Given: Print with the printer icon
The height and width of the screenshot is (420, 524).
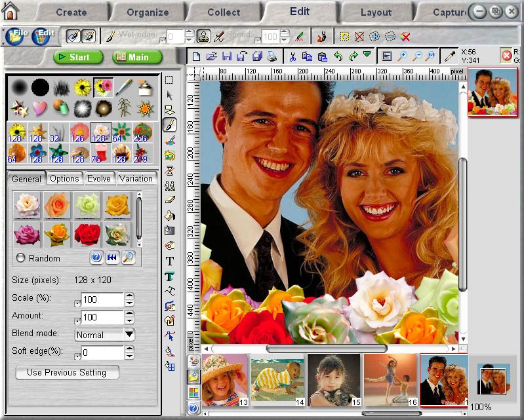Looking at the screenshot, I should coord(272,56).
